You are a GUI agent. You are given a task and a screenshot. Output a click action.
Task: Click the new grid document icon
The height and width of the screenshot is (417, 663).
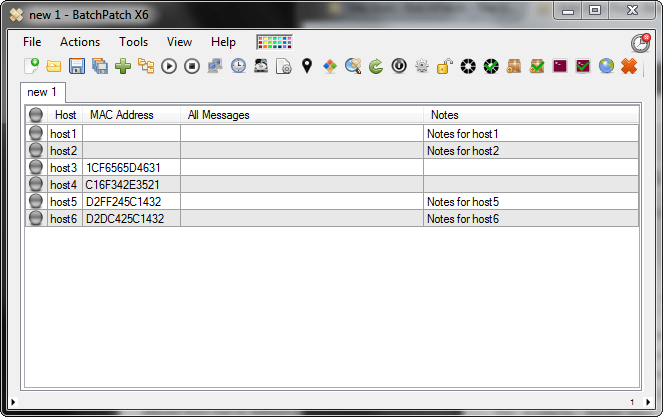click(x=31, y=66)
